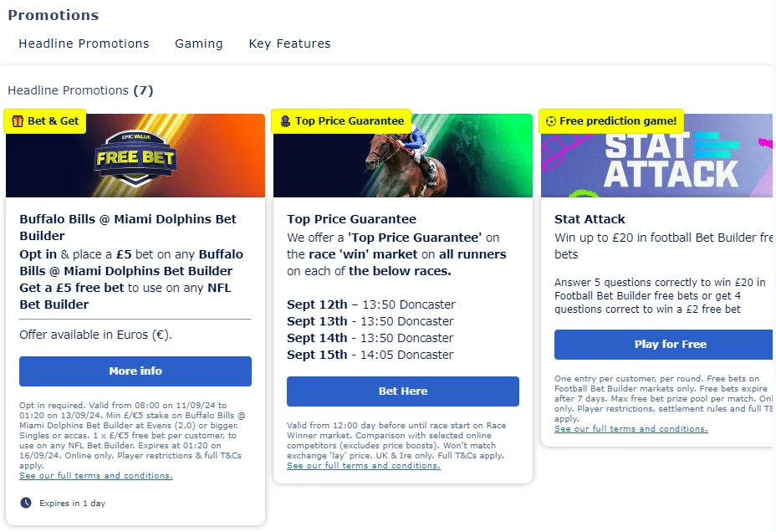Select the Headline Promotions tab
Image resolution: width=776 pixels, height=532 pixels.
[84, 43]
